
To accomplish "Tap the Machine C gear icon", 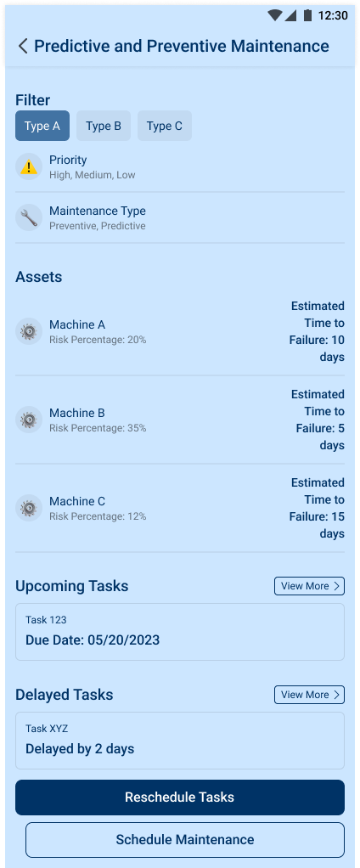I will (29, 508).
